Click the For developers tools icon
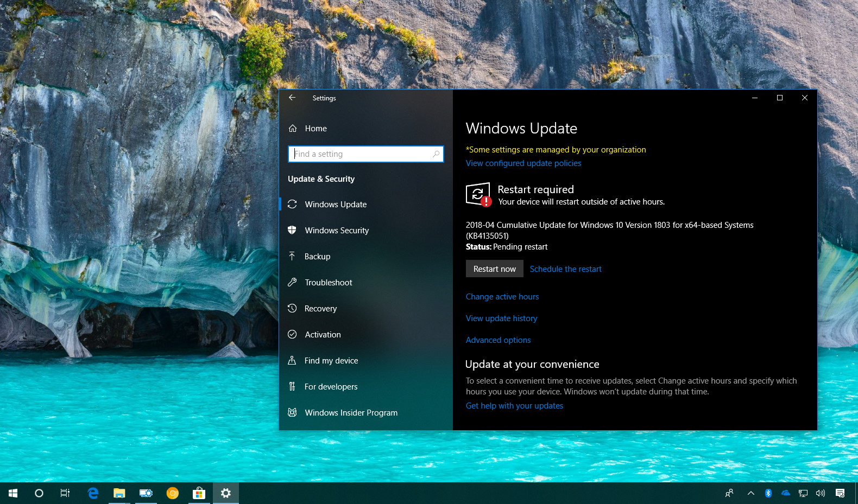Screen dimensions: 858x504 pyautogui.click(x=292, y=386)
